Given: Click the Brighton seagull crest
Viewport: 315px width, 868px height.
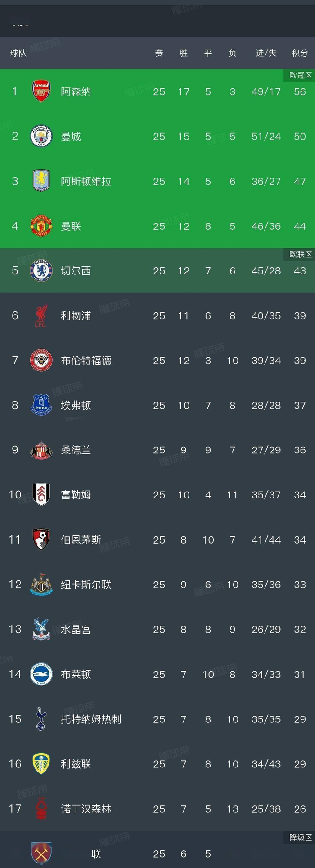Looking at the screenshot, I should point(41,674).
